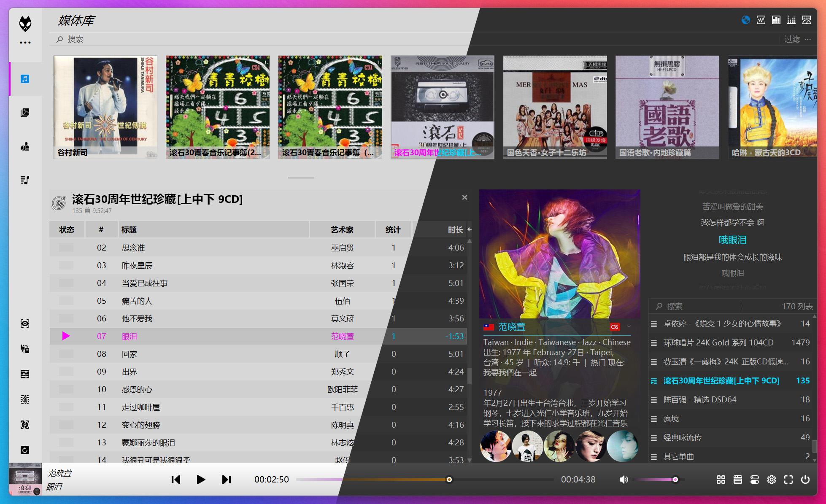
Task: Select track 10 感恩的心
Action: 258,389
